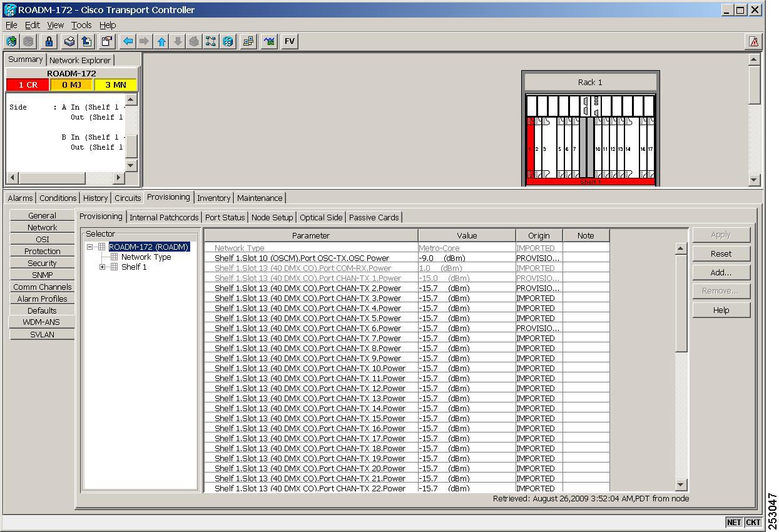779x532 pixels.
Task: Click the export icon beside the printer
Action: click(86, 41)
